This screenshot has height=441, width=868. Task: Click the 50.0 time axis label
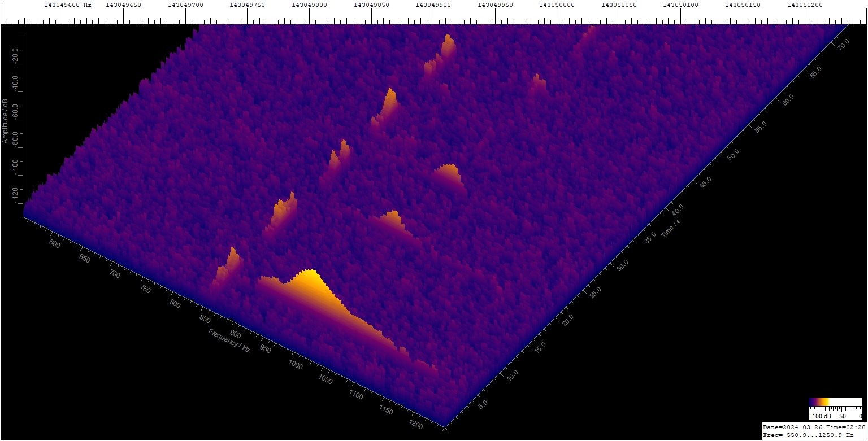click(733, 154)
